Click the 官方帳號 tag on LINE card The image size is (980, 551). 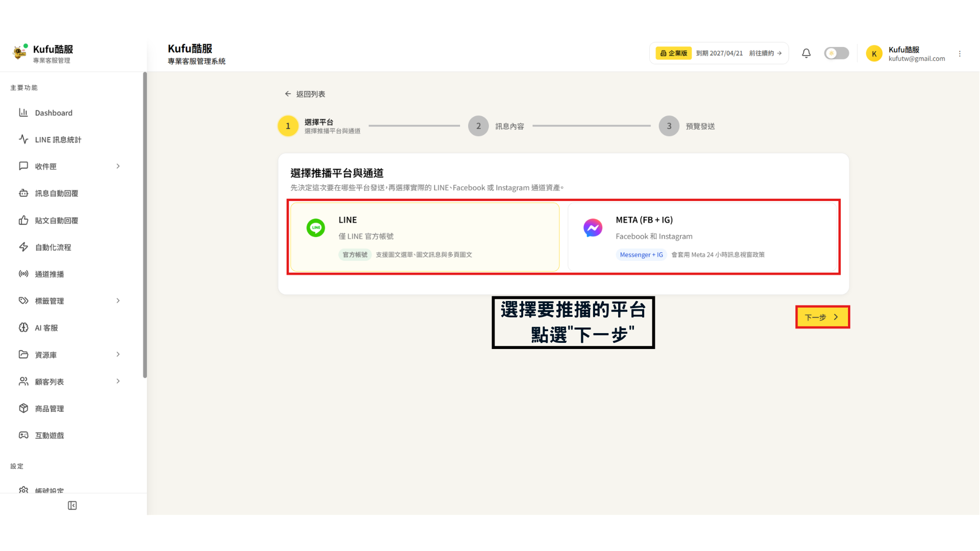[x=355, y=255]
